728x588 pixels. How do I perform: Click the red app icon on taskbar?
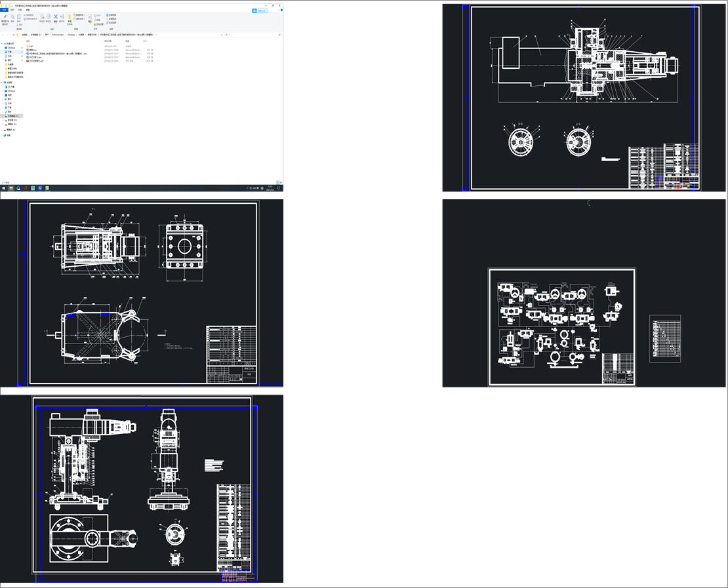click(26, 188)
